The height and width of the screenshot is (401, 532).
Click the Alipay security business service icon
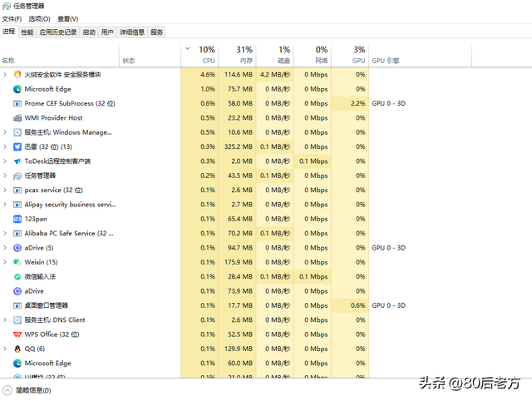tap(17, 205)
